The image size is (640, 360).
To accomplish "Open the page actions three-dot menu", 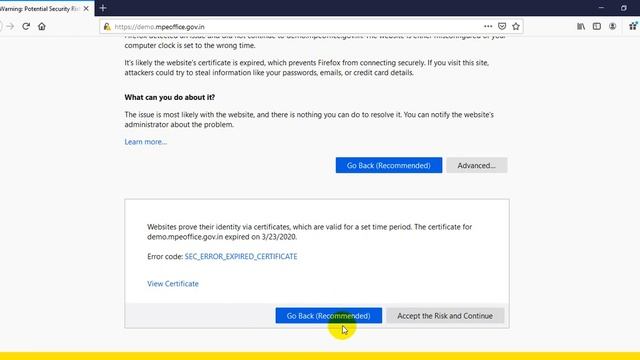I will [x=488, y=27].
